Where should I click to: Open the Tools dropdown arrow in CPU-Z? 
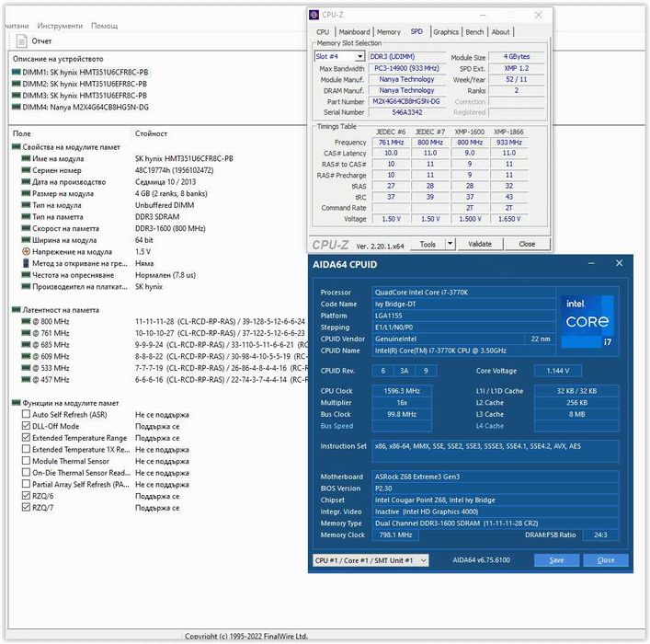[x=450, y=244]
